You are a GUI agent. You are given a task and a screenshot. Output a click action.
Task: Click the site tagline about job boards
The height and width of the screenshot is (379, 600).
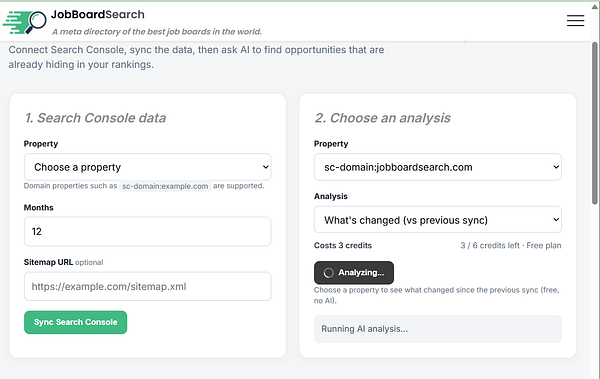(x=157, y=31)
